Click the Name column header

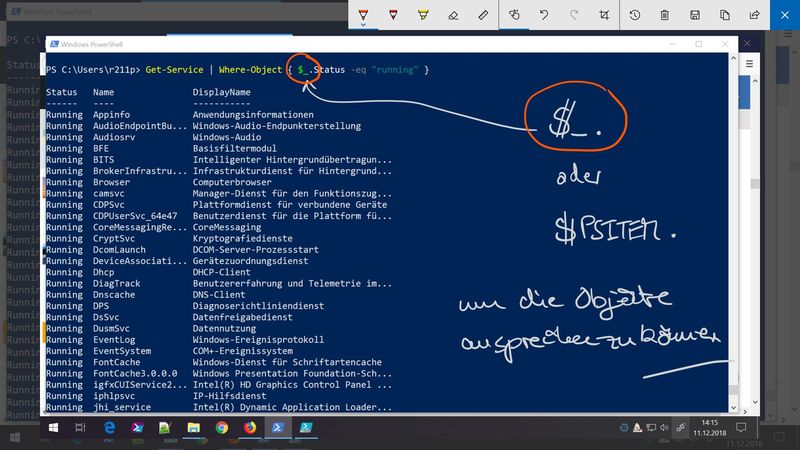point(104,92)
